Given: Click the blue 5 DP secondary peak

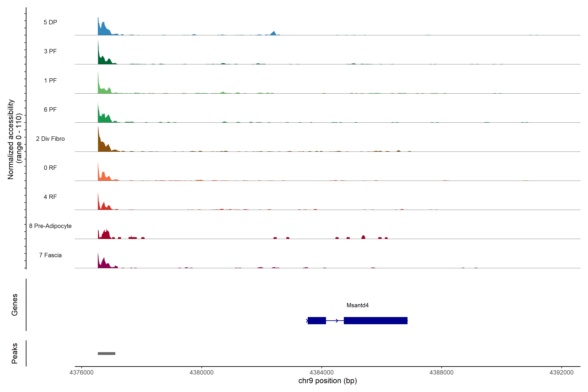Looking at the screenshot, I should click(274, 33).
